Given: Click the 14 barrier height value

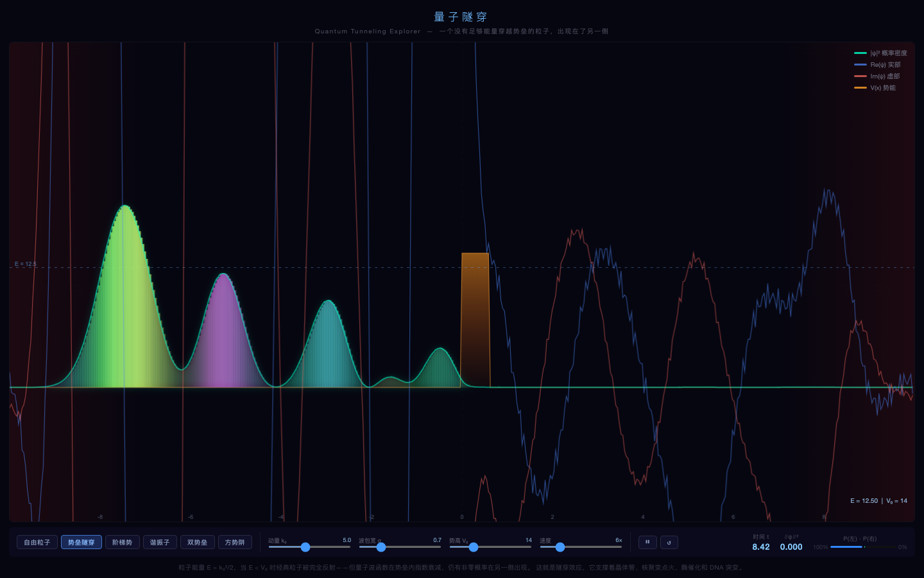Looking at the screenshot, I should [x=529, y=540].
